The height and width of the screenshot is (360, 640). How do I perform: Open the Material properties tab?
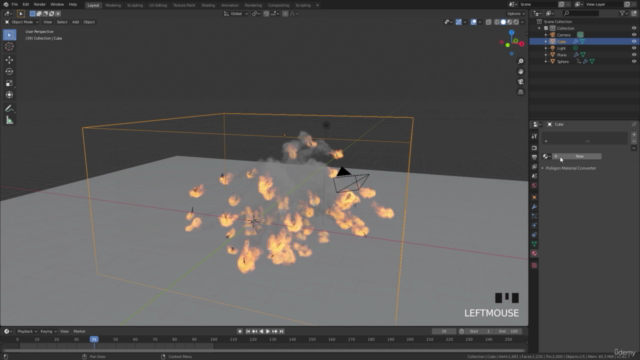tap(534, 253)
